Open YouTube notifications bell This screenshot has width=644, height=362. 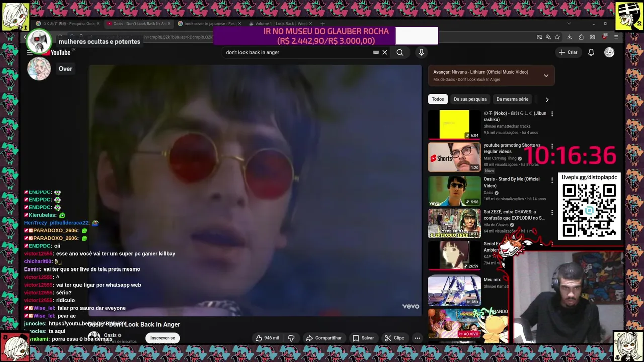(x=591, y=52)
